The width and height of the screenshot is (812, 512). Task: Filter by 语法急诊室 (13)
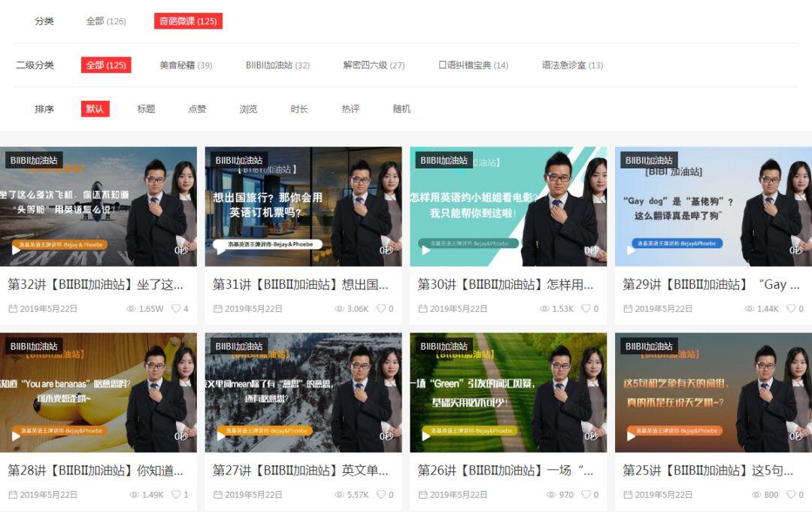[572, 65]
